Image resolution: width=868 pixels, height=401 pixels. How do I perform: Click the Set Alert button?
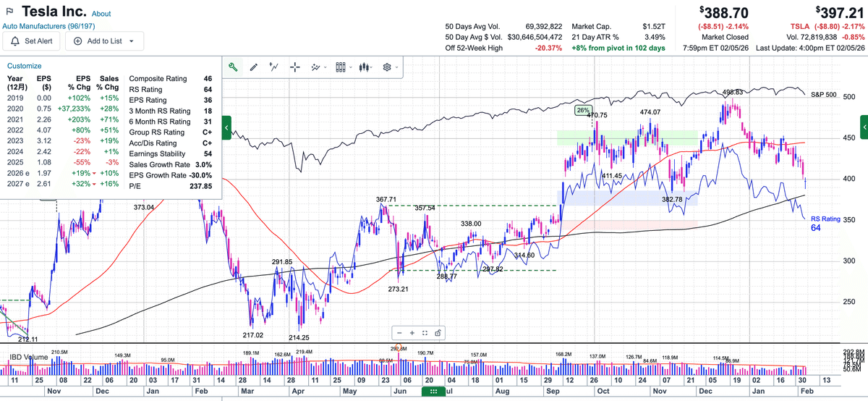pos(32,41)
